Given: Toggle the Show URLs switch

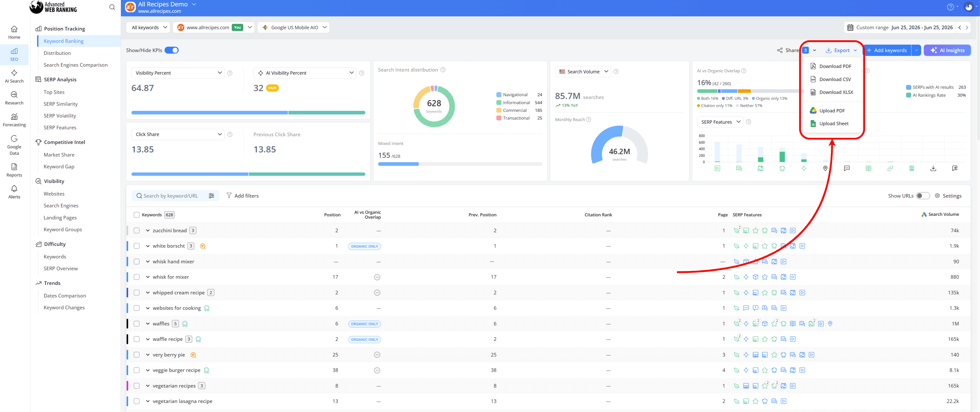Looking at the screenshot, I should (x=923, y=196).
